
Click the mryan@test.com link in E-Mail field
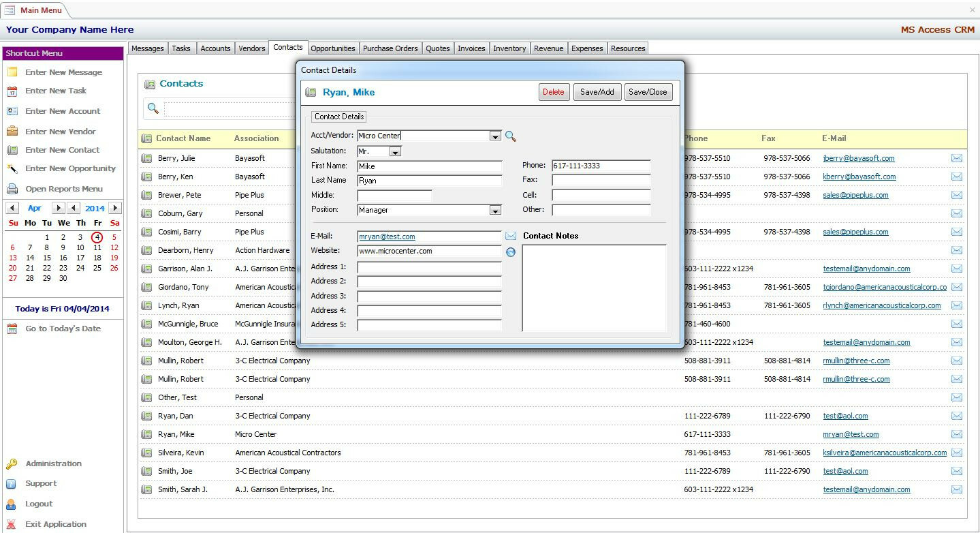387,237
